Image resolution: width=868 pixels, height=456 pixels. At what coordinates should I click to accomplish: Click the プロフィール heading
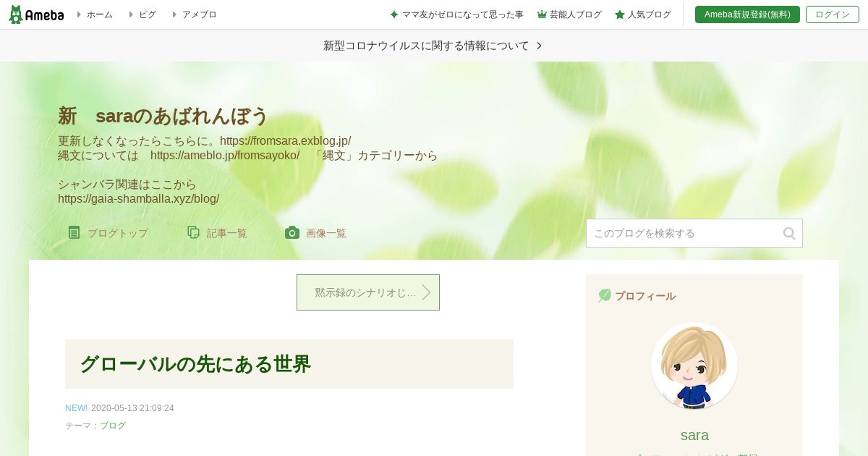645,296
